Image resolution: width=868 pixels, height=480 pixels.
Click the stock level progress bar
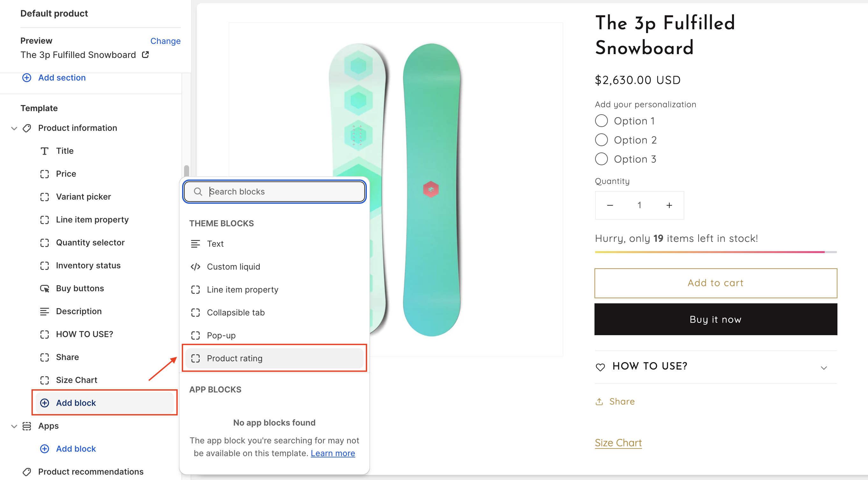tap(715, 252)
